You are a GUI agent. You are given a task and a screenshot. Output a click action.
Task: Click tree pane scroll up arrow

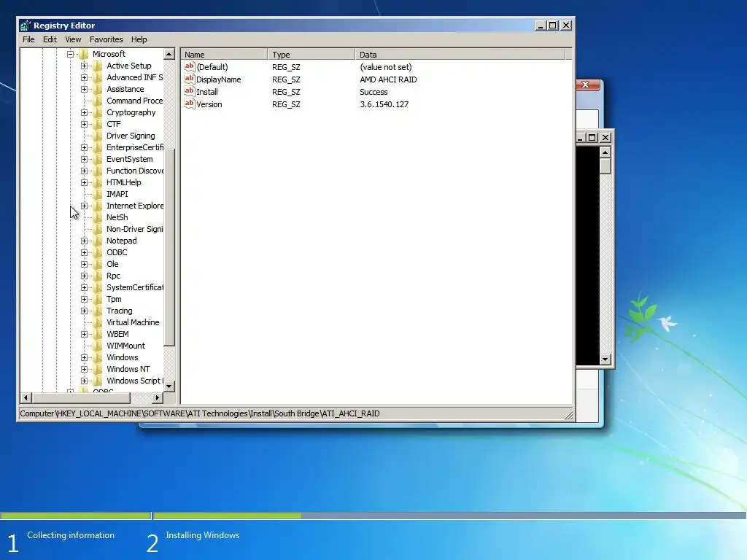[169, 54]
